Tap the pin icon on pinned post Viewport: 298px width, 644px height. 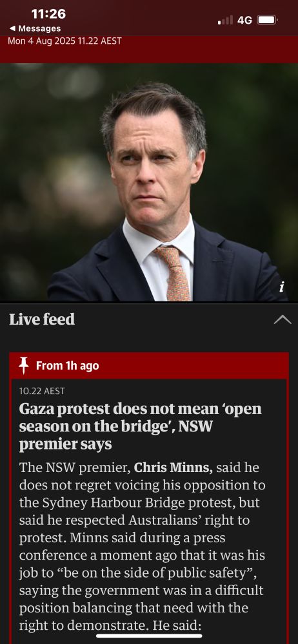(24, 365)
